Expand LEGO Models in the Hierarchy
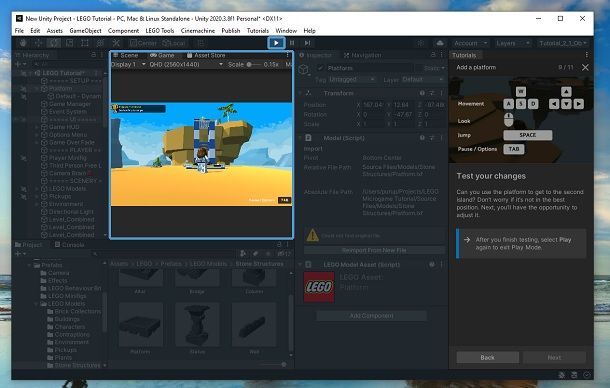This screenshot has height=388, width=610. 37,189
